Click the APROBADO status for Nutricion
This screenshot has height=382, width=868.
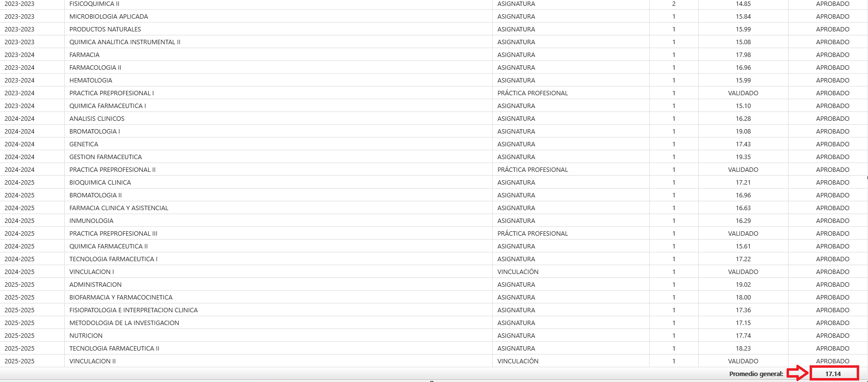832,335
